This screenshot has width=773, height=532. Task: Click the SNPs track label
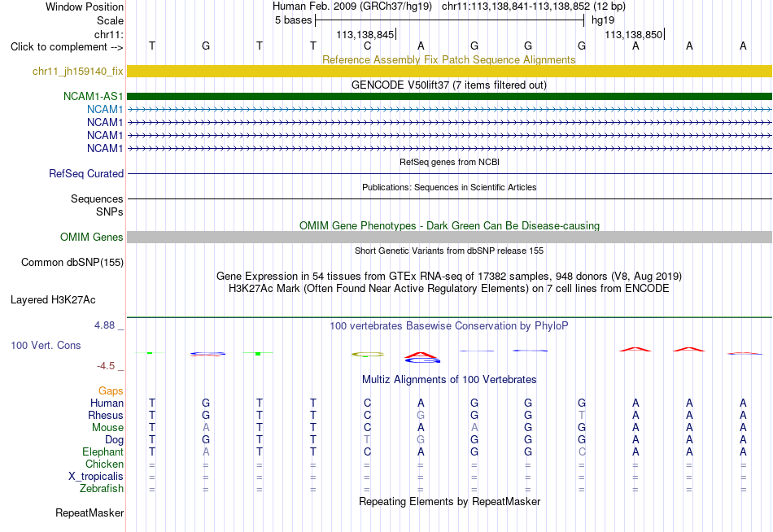[x=110, y=211]
